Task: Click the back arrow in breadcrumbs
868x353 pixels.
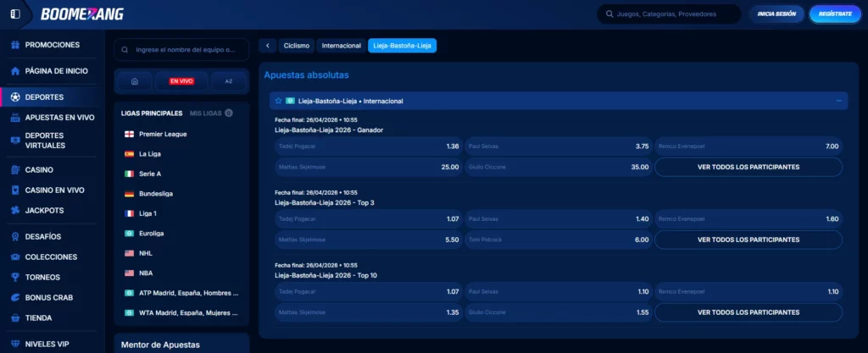Action: (x=267, y=46)
